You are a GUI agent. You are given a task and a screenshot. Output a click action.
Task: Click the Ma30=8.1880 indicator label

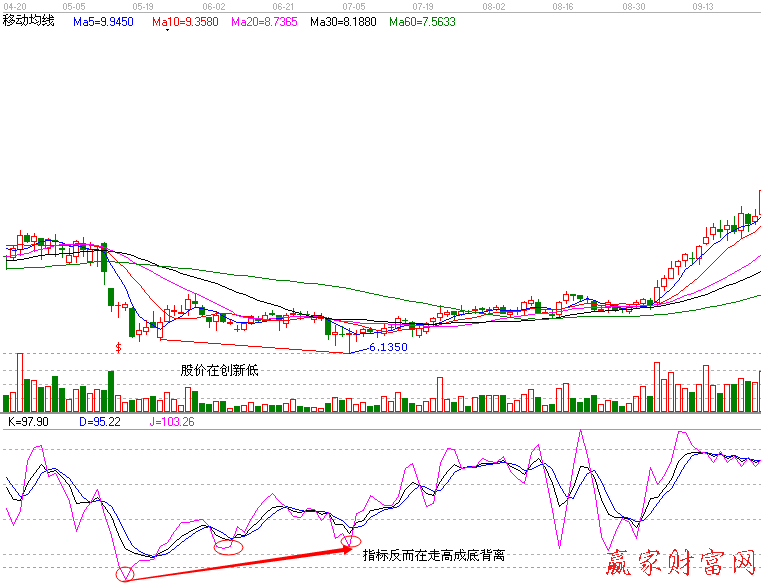point(343,20)
